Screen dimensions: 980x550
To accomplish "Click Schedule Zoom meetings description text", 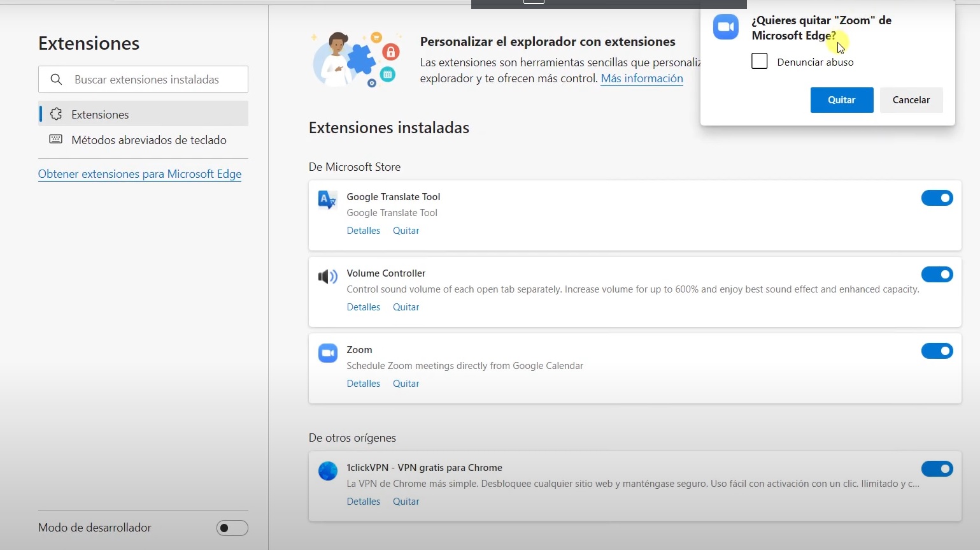I will (x=465, y=366).
